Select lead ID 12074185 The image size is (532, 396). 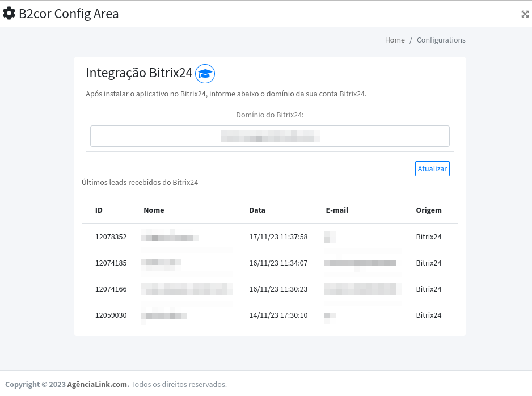[111, 263]
